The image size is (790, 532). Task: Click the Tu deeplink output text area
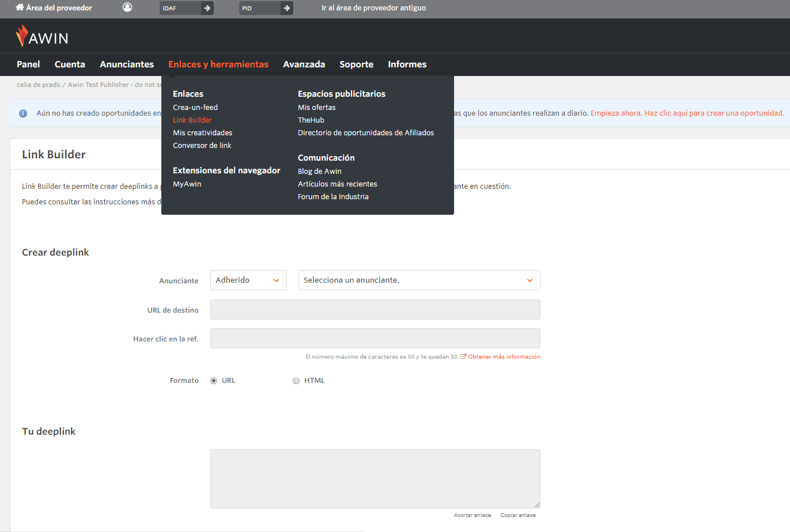375,478
